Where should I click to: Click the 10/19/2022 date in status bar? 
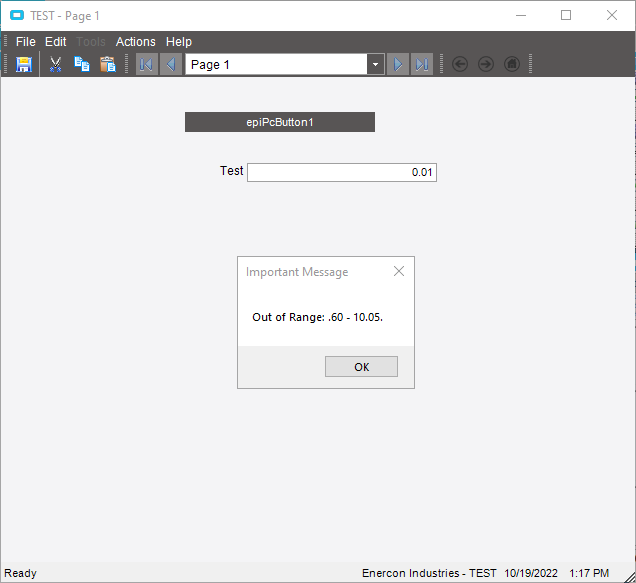[x=531, y=573]
